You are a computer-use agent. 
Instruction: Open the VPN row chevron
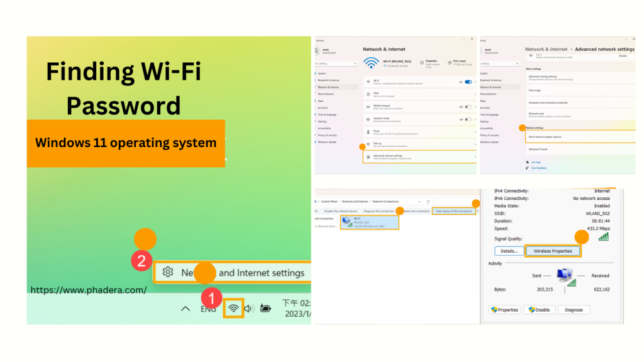click(x=474, y=94)
